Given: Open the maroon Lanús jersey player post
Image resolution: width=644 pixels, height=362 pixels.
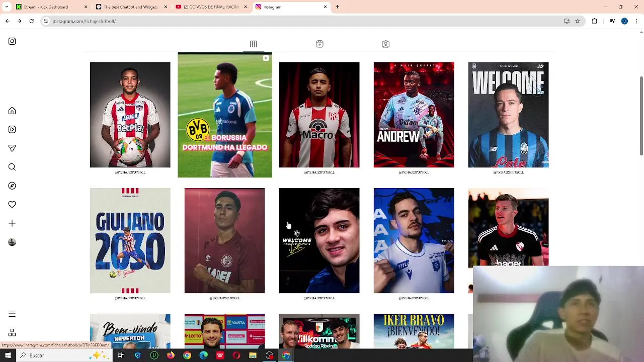Looking at the screenshot, I should point(225,240).
